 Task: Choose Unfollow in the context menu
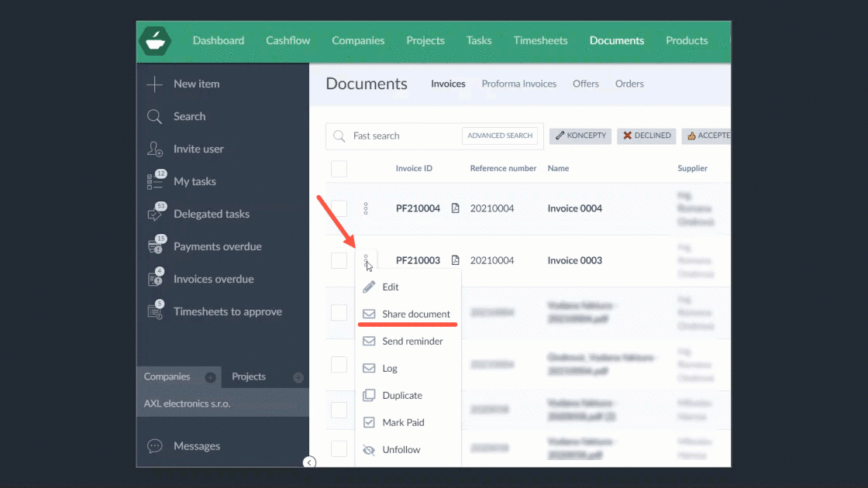coord(408,450)
